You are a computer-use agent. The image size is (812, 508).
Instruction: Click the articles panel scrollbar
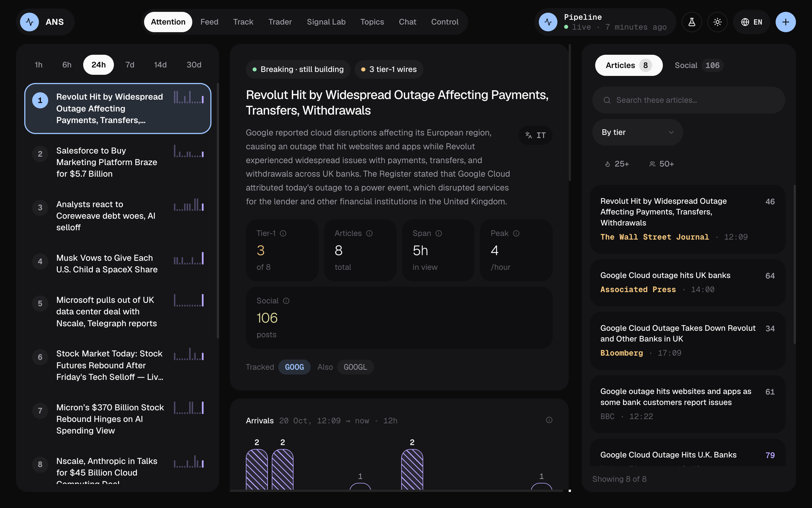click(794, 264)
